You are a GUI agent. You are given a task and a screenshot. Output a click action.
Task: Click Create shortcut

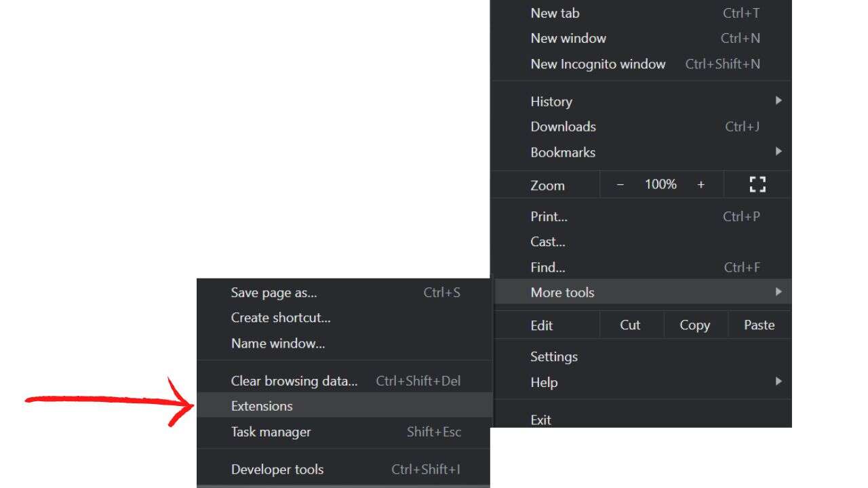pyautogui.click(x=280, y=317)
